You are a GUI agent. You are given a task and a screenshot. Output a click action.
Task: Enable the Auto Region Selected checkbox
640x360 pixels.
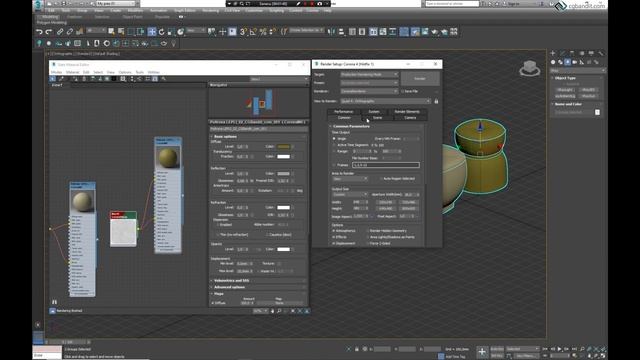(381, 178)
